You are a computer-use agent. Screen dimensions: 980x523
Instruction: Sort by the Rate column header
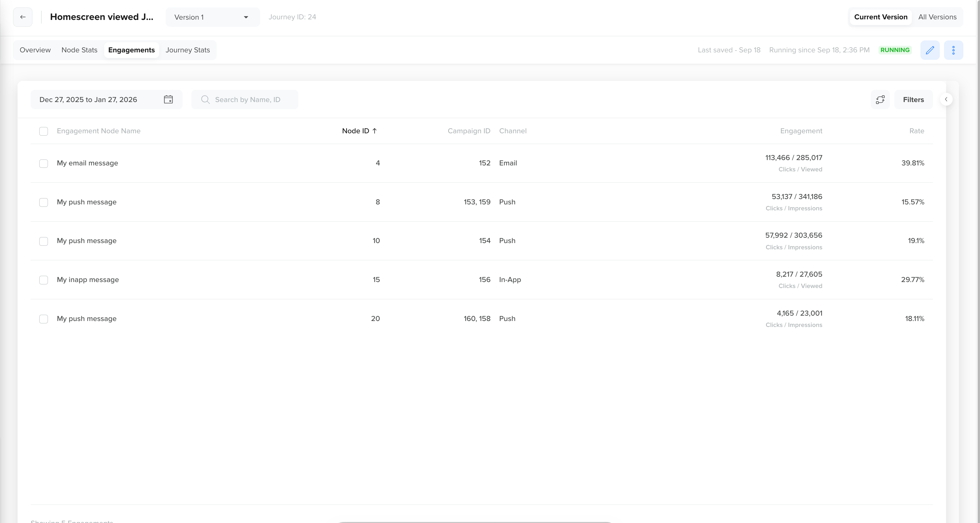pyautogui.click(x=916, y=131)
